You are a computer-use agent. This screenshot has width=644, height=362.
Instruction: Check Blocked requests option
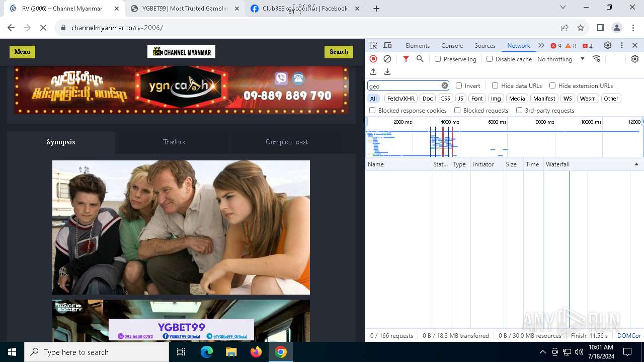(457, 110)
